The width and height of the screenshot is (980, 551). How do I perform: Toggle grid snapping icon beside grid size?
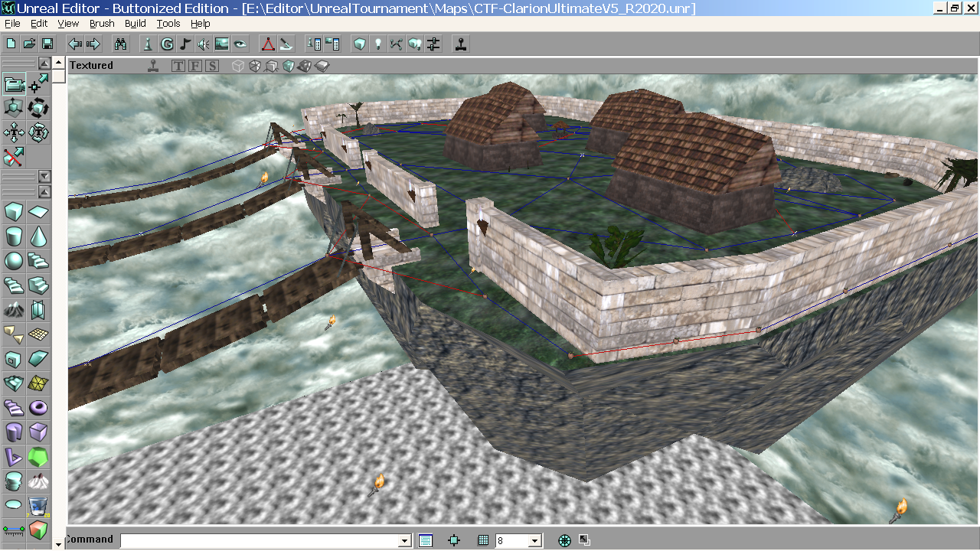pyautogui.click(x=483, y=540)
